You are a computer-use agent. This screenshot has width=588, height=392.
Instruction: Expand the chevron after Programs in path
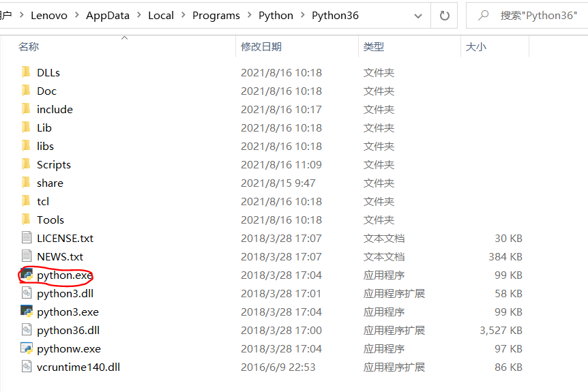point(250,15)
